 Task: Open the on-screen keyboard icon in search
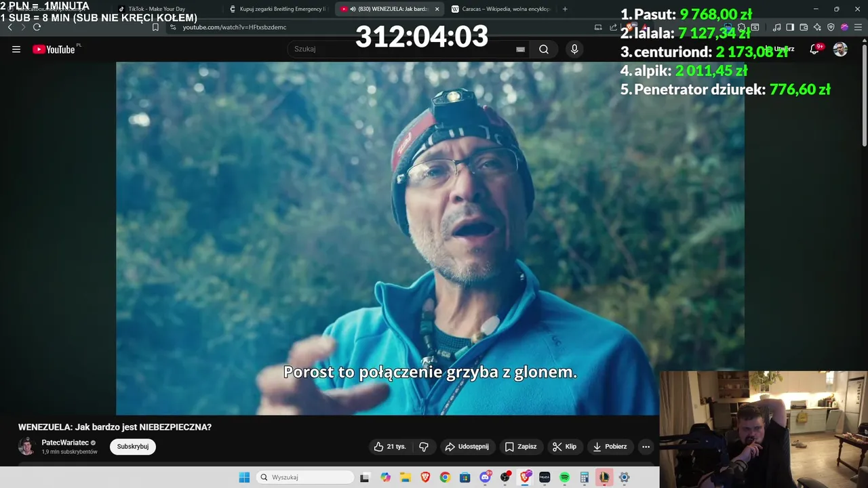(520, 49)
